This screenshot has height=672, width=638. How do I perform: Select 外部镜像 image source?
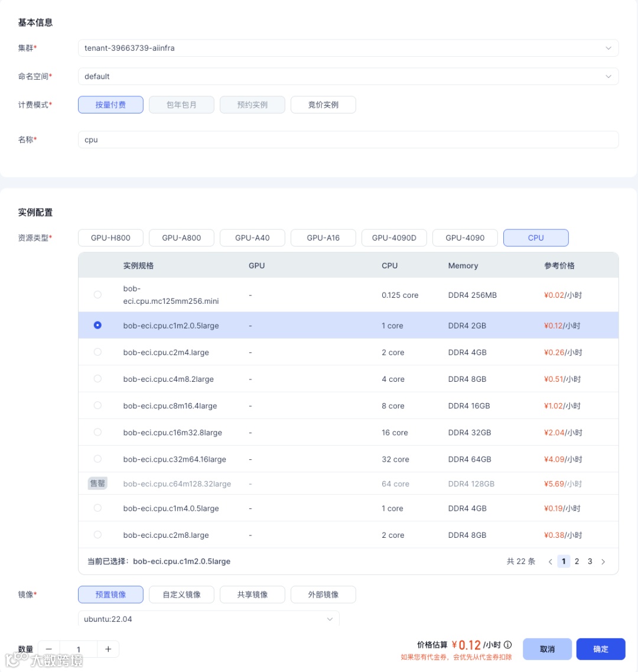(323, 595)
